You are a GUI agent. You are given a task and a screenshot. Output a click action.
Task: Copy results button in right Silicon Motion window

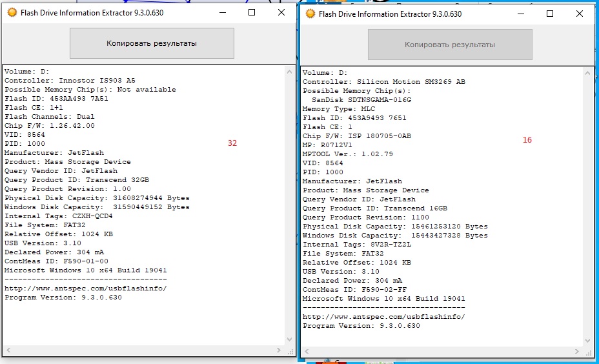[x=450, y=45]
